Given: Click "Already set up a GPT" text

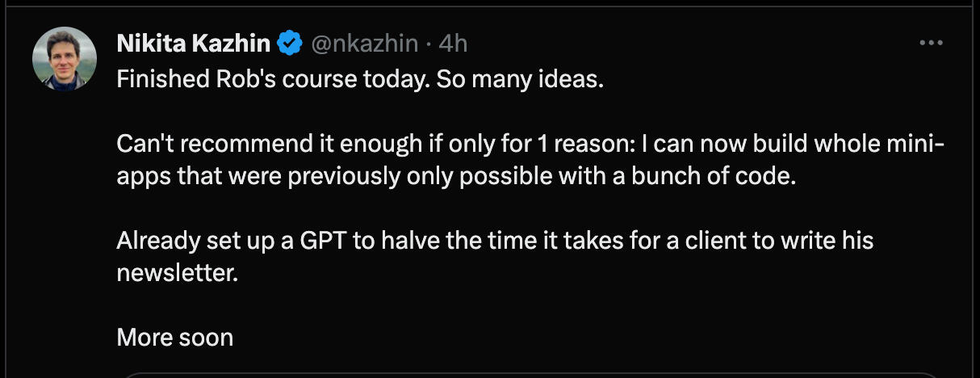Looking at the screenshot, I should [x=232, y=240].
